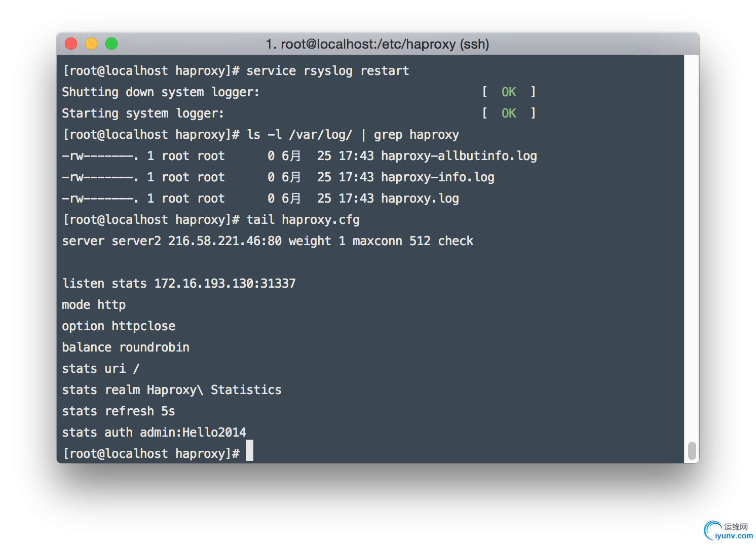This screenshot has height=544, width=756.
Task: Click the first green OK status
Action: pyautogui.click(x=509, y=92)
